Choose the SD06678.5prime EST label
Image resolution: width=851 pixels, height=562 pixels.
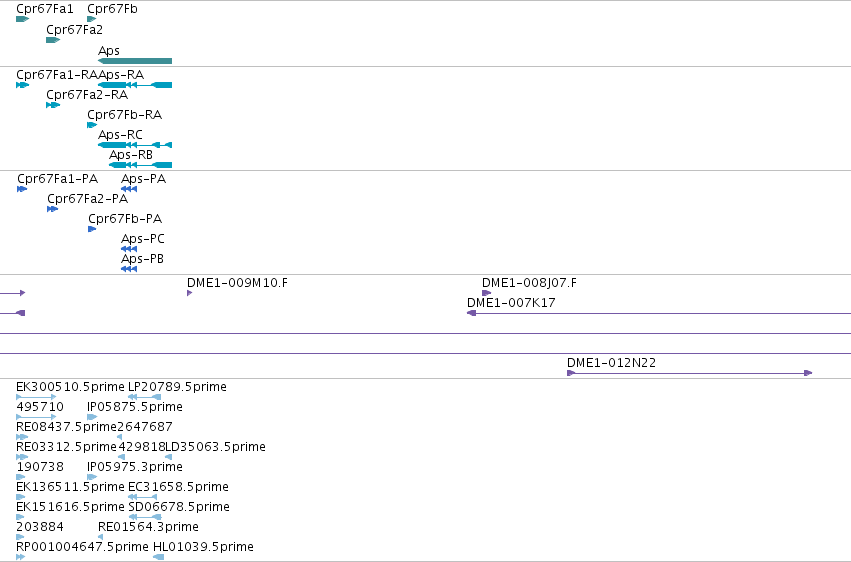(179, 507)
